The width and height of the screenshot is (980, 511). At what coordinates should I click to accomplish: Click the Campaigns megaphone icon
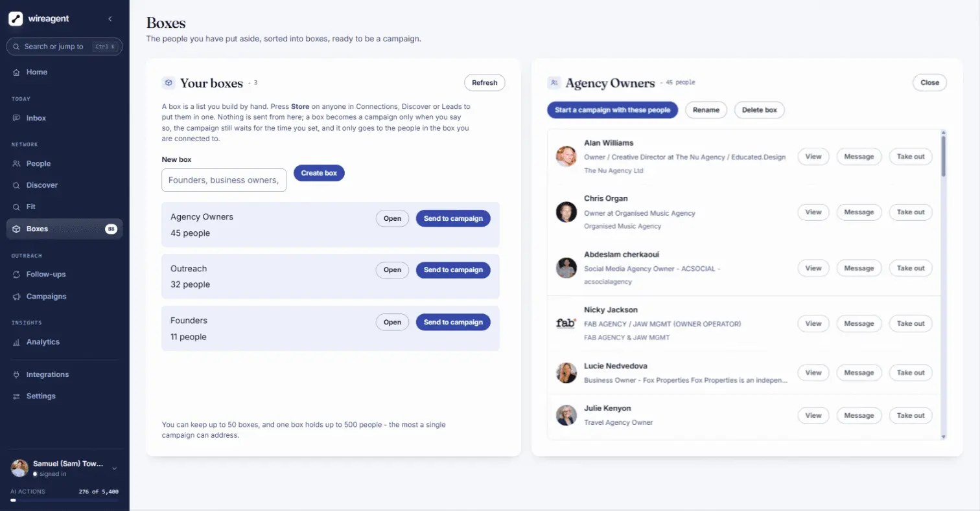tap(16, 297)
